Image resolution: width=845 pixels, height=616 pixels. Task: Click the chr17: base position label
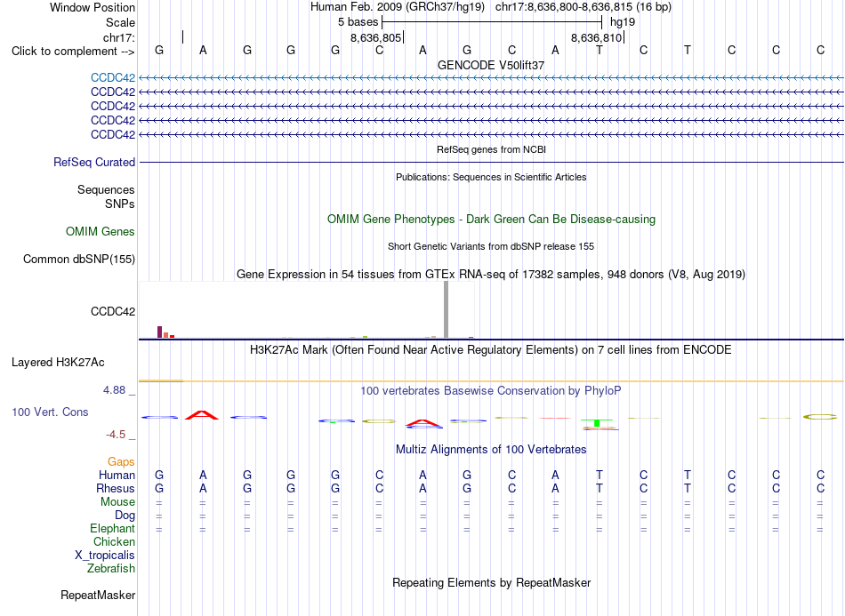coord(119,37)
